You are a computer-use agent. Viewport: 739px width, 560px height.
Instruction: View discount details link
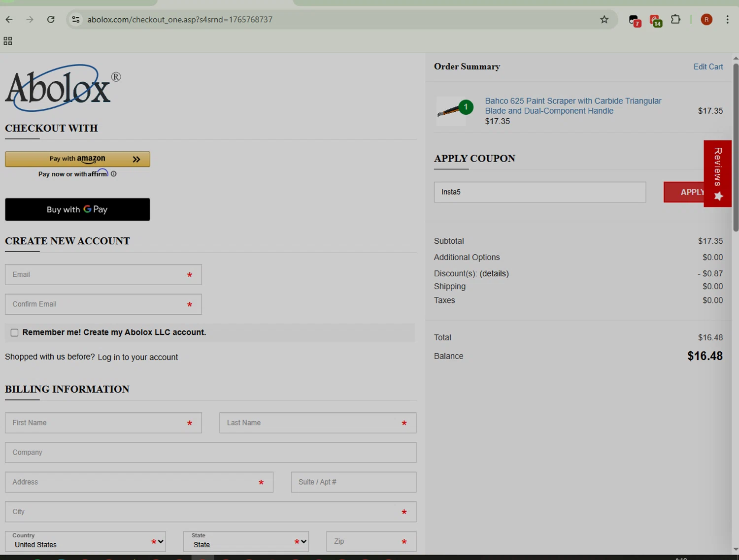[x=494, y=273]
